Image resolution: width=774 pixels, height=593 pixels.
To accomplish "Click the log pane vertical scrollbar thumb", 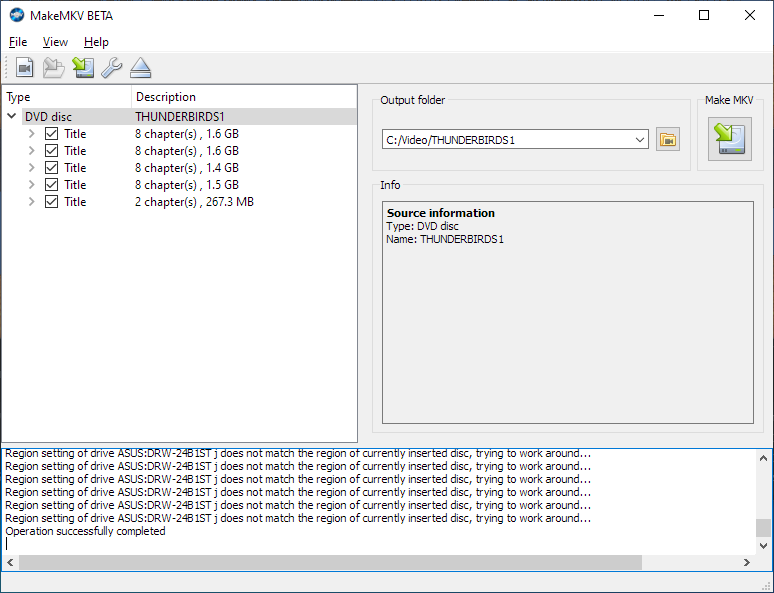I will (763, 527).
